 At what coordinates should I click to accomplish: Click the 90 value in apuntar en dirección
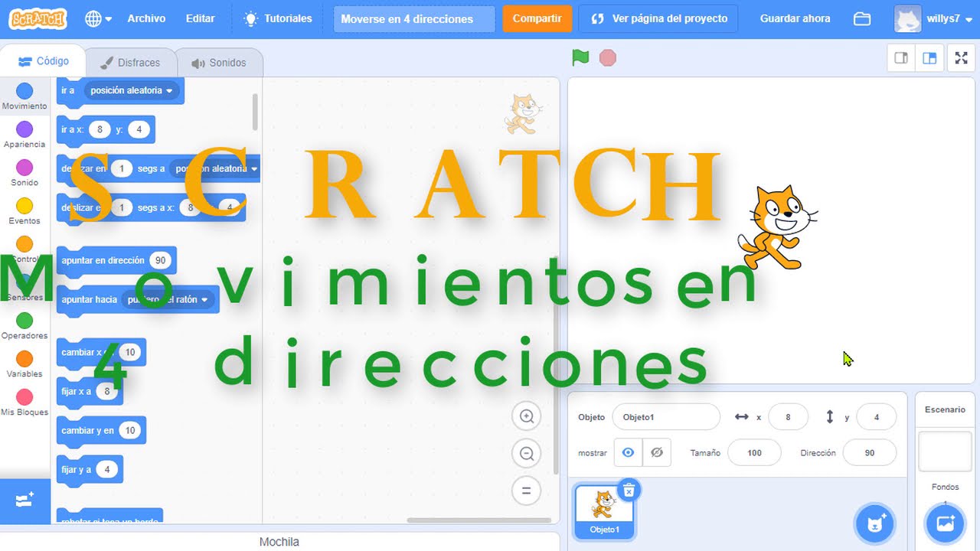(160, 260)
